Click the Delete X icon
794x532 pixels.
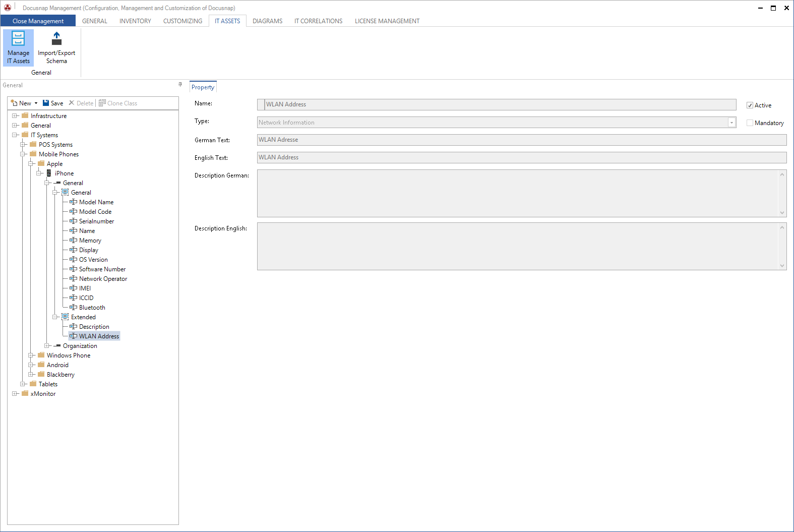coord(72,103)
